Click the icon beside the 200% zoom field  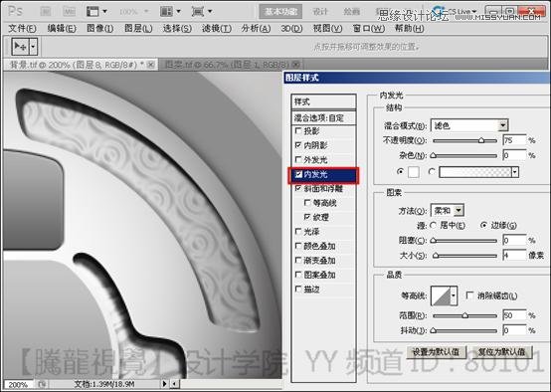42,384
